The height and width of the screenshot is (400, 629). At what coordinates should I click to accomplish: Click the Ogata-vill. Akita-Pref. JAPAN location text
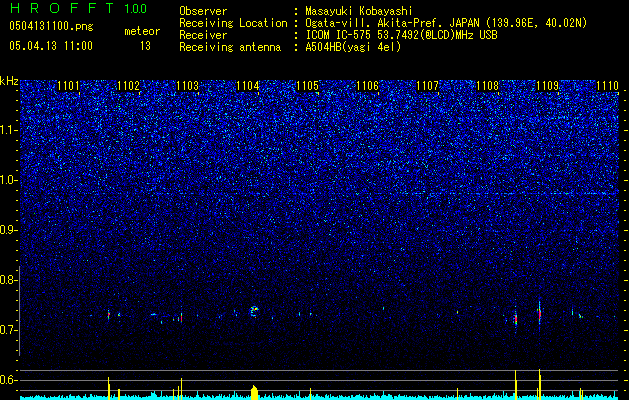[446, 23]
